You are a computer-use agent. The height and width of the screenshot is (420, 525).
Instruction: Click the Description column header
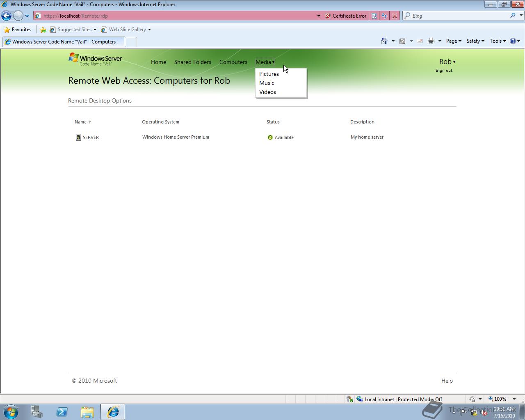(x=362, y=122)
